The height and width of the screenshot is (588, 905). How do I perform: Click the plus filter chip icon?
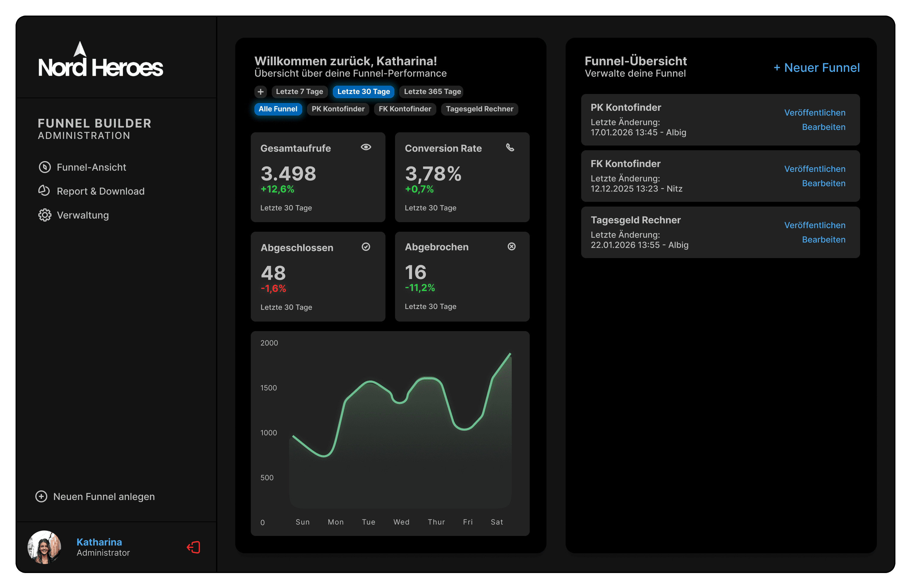point(260,92)
